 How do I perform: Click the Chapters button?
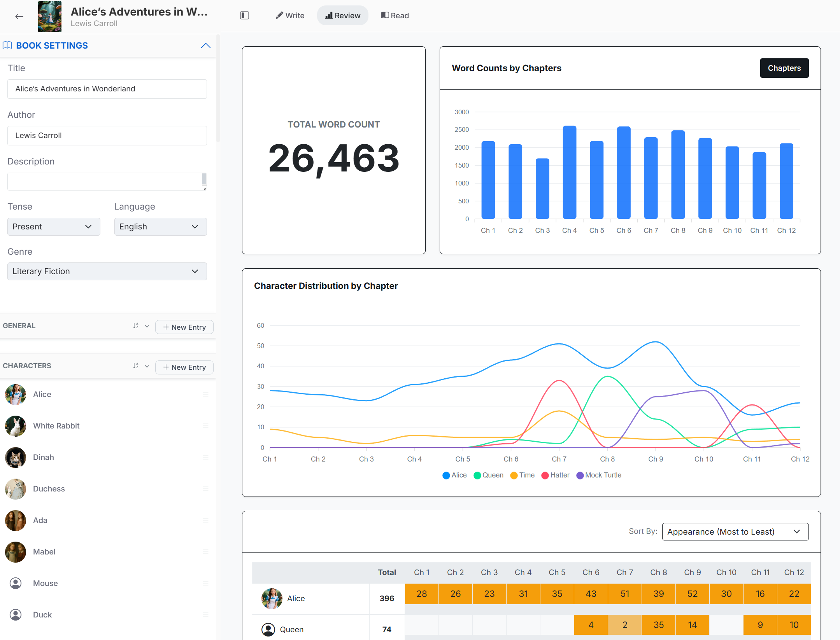coord(784,68)
